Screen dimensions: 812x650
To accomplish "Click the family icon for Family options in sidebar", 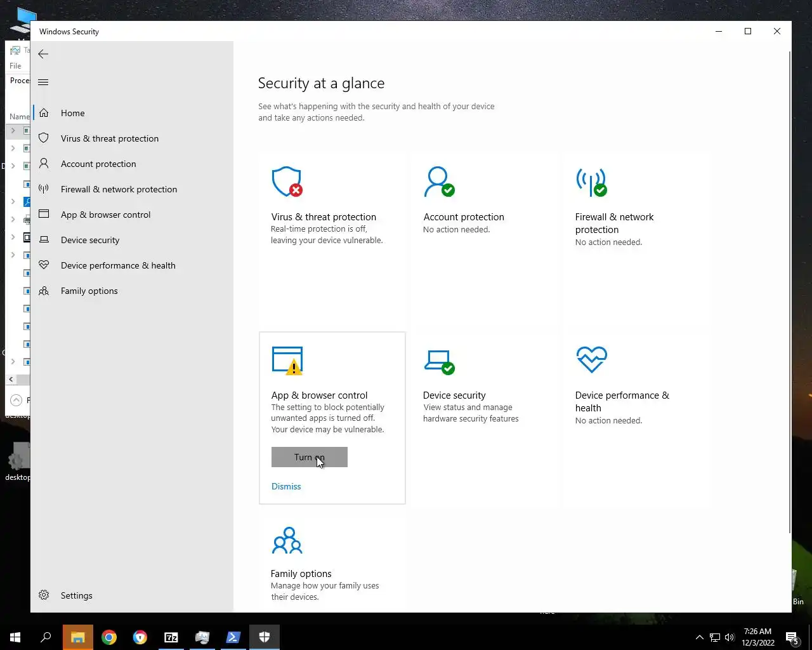I will [44, 291].
